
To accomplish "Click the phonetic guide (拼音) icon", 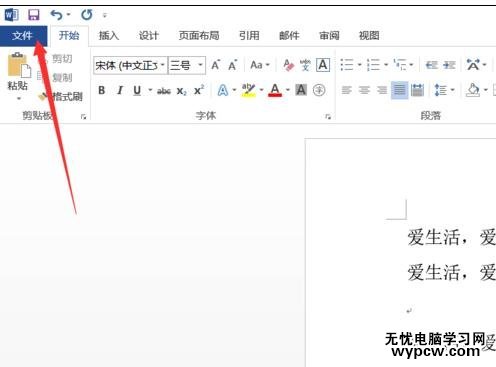I will pyautogui.click(x=305, y=65).
